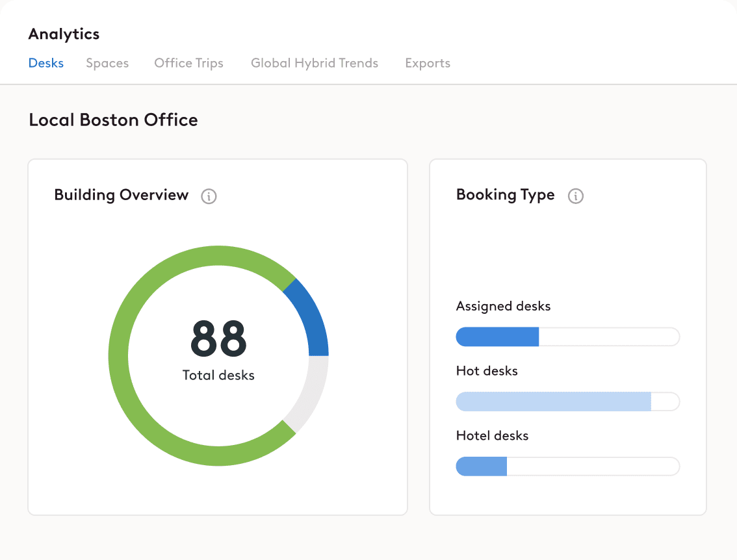Viewport: 737px width, 560px height.
Task: Click the Total desks label inside the ring
Action: 218,375
